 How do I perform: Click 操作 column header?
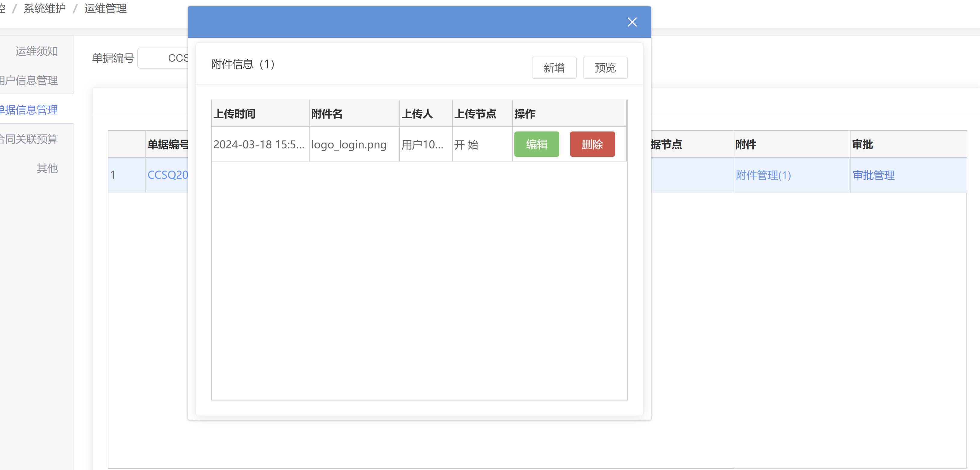[x=569, y=114]
